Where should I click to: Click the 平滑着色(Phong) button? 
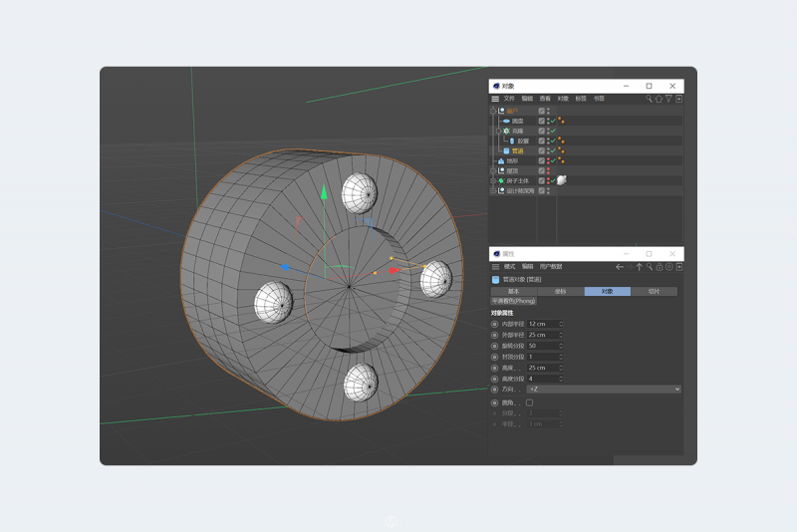[514, 301]
